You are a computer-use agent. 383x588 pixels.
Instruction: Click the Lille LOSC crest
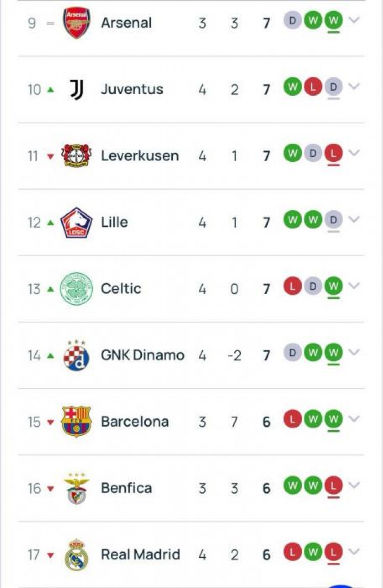(77, 223)
